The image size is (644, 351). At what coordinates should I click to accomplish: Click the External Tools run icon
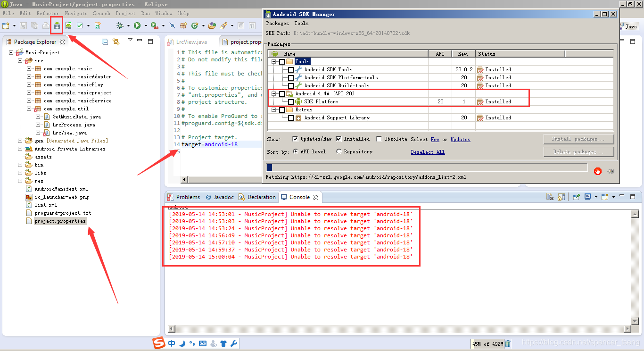point(154,25)
